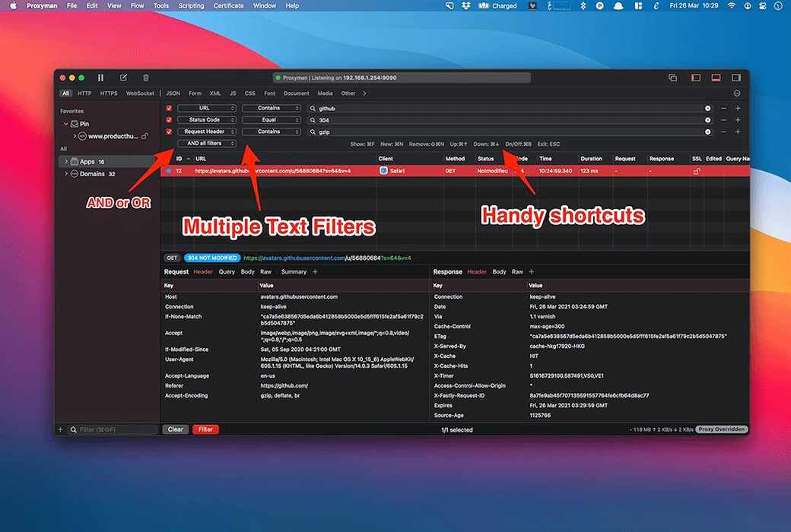Expand the Domains tree item

click(x=66, y=173)
